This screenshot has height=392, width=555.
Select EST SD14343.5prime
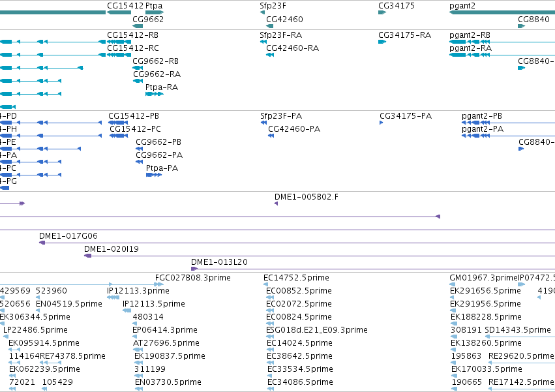(518, 330)
